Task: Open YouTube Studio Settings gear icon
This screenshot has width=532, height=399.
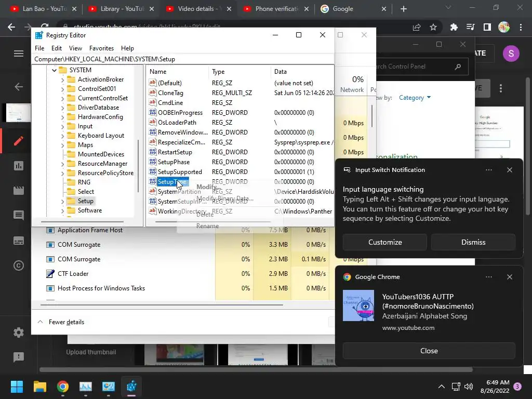Action: tap(19, 332)
